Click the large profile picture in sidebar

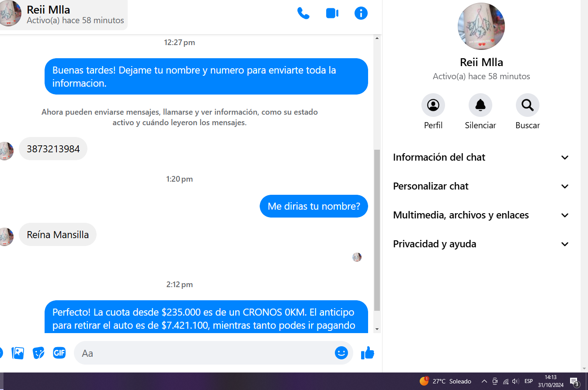click(481, 27)
